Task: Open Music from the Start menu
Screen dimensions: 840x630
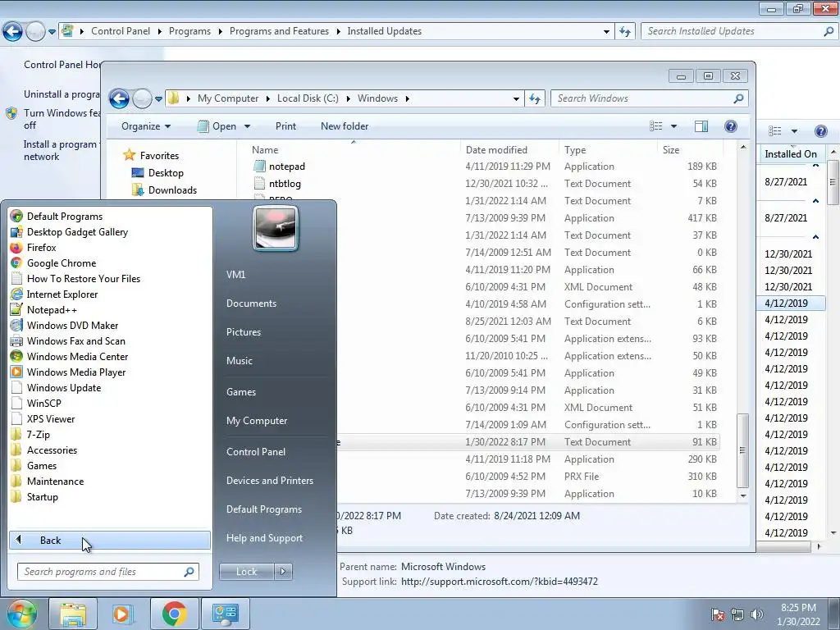Action: 239,361
